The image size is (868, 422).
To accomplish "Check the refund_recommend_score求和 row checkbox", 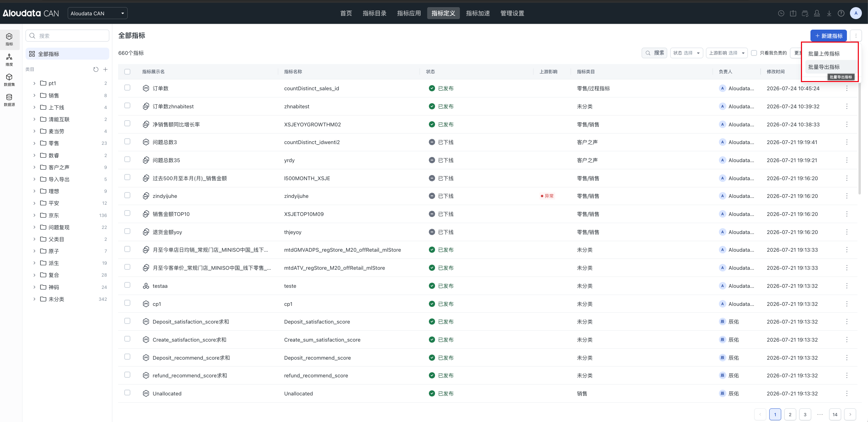I will [x=127, y=375].
